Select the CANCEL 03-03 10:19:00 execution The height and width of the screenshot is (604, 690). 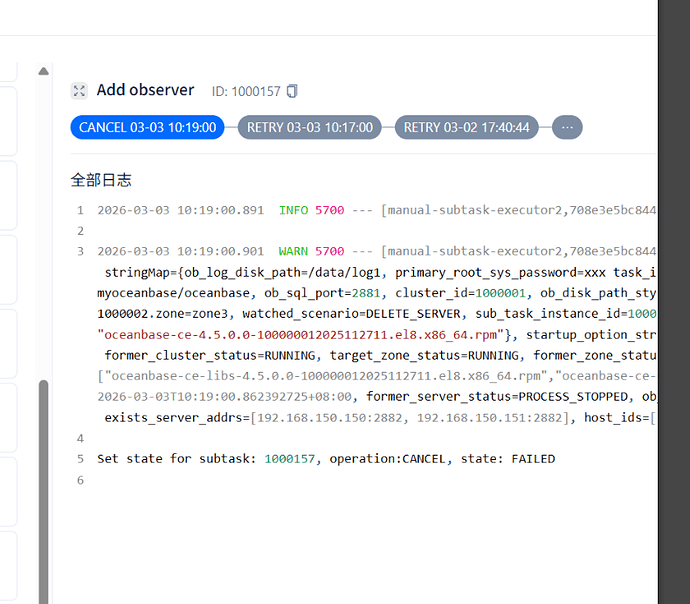[x=147, y=128]
